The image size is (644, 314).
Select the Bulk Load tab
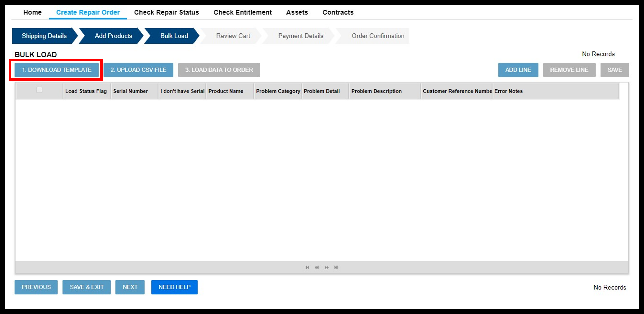173,36
